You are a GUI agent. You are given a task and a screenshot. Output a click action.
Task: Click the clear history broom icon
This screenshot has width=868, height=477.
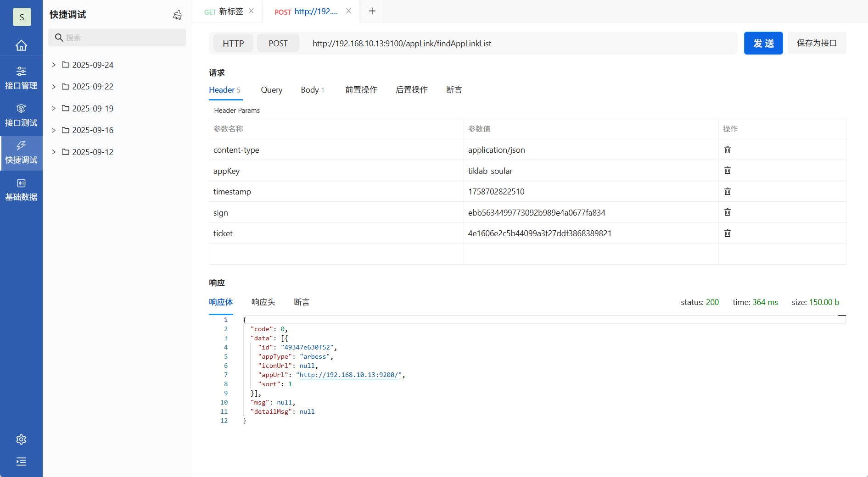tap(177, 15)
